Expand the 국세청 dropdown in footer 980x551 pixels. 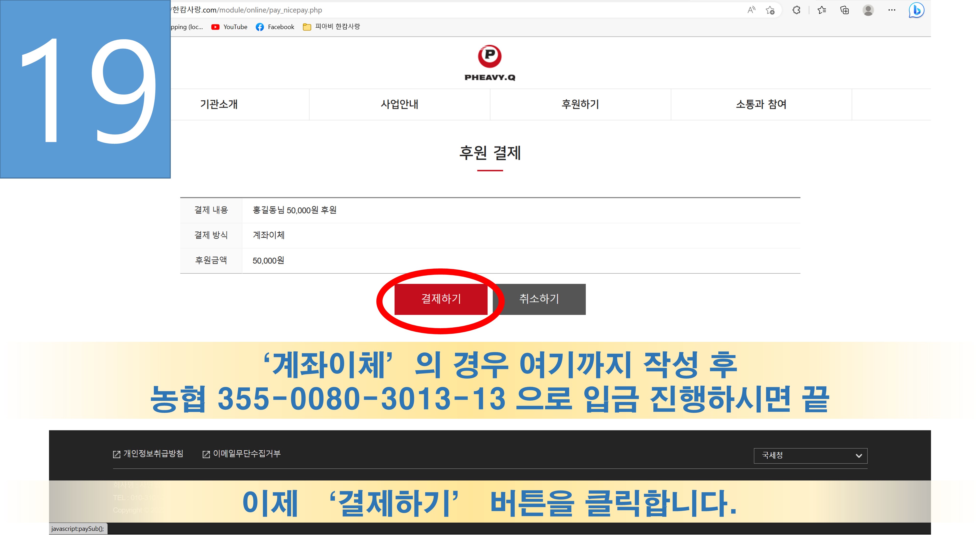tap(810, 455)
